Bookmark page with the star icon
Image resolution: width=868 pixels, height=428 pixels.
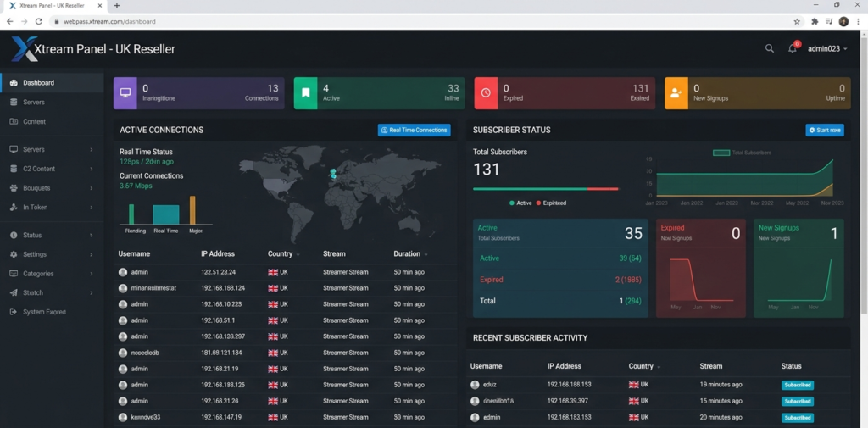[x=797, y=21]
